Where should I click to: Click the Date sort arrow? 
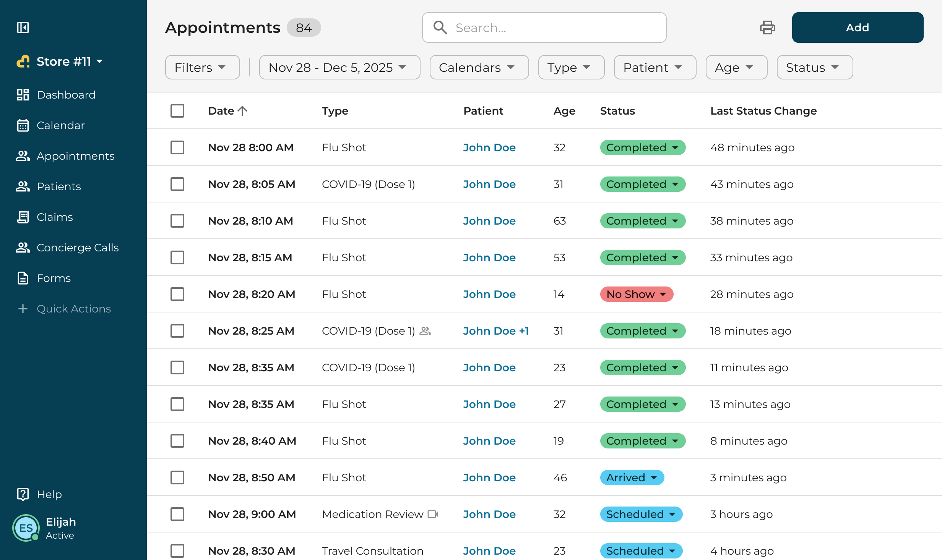point(242,111)
